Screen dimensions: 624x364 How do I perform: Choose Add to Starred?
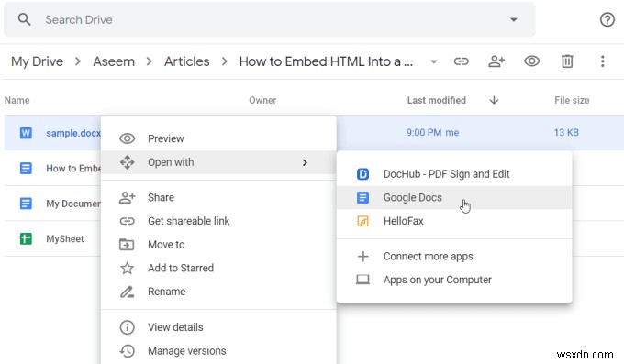pos(218,268)
